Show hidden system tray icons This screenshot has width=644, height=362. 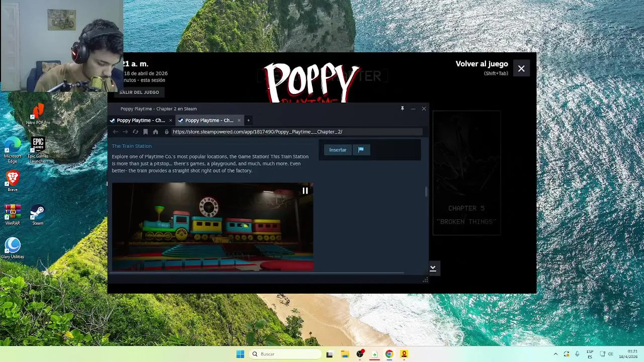point(555,354)
